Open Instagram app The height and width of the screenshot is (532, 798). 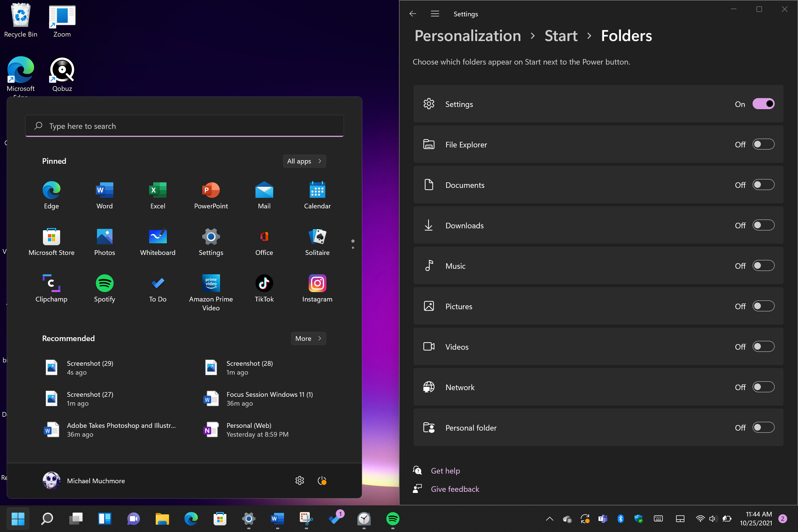pyautogui.click(x=316, y=283)
